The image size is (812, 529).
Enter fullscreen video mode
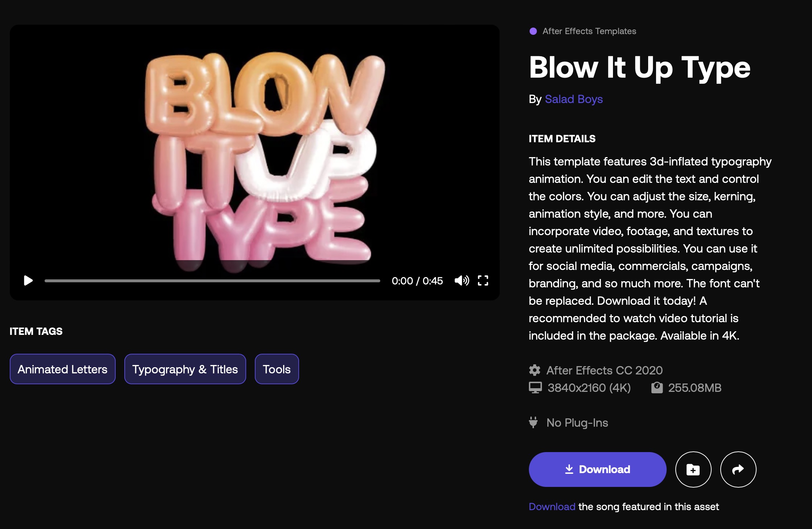[483, 280]
